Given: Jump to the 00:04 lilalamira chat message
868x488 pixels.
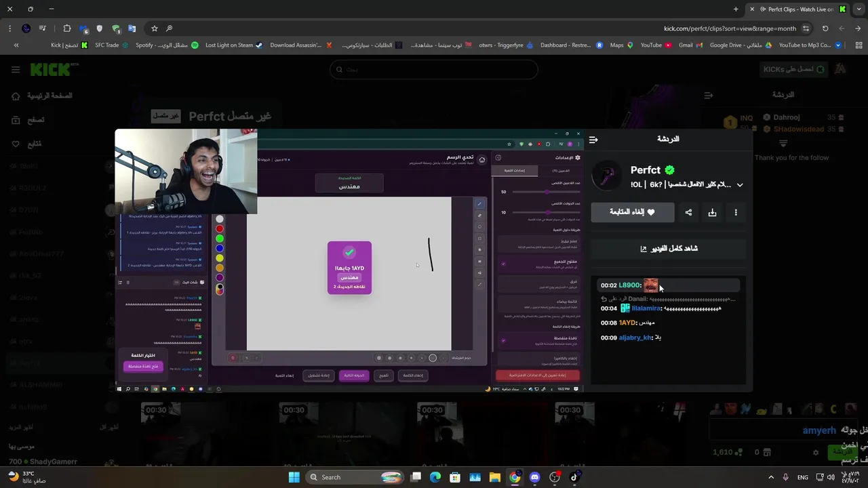Looking at the screenshot, I should pyautogui.click(x=668, y=308).
